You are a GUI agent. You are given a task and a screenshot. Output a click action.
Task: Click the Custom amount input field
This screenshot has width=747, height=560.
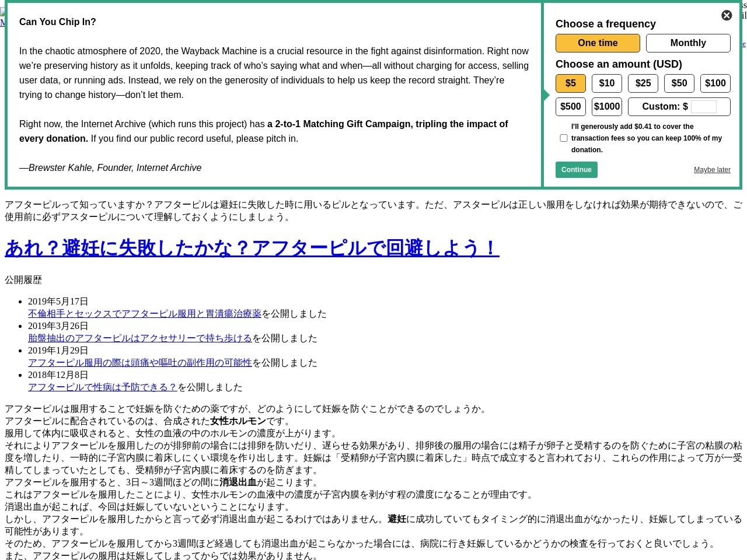click(x=703, y=107)
